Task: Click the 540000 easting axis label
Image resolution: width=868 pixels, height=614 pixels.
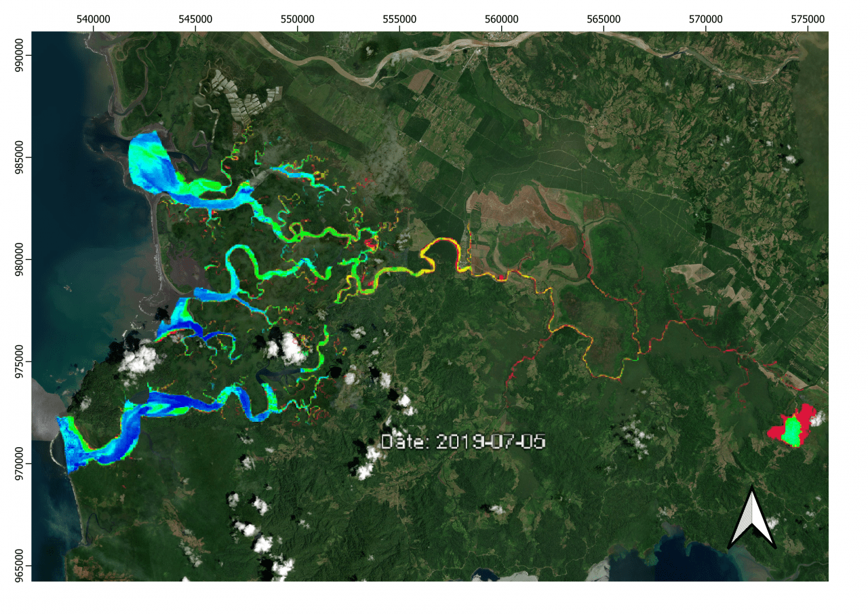Action: tap(93, 20)
